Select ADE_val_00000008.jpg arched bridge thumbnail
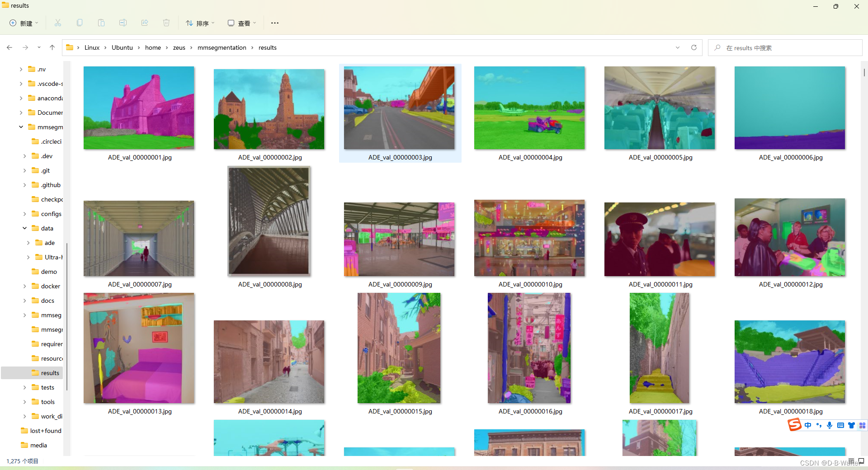 coord(269,221)
